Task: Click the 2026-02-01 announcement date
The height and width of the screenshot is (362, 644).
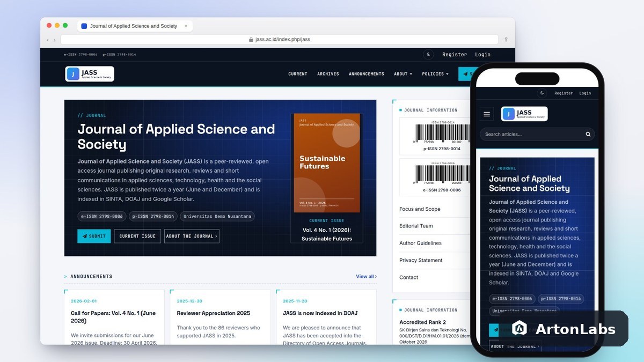Action: point(84,301)
